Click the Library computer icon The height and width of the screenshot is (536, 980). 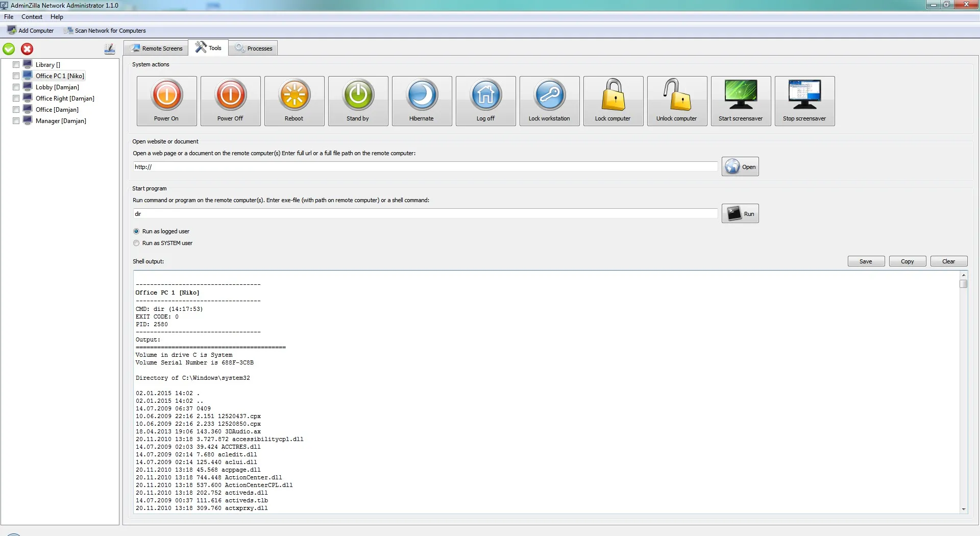[x=28, y=64]
